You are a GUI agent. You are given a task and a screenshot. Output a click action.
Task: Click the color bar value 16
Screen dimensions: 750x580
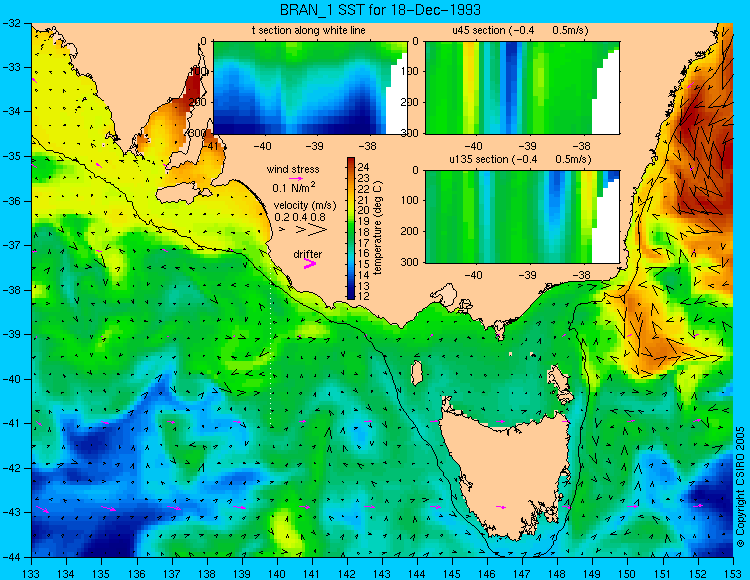(x=363, y=253)
